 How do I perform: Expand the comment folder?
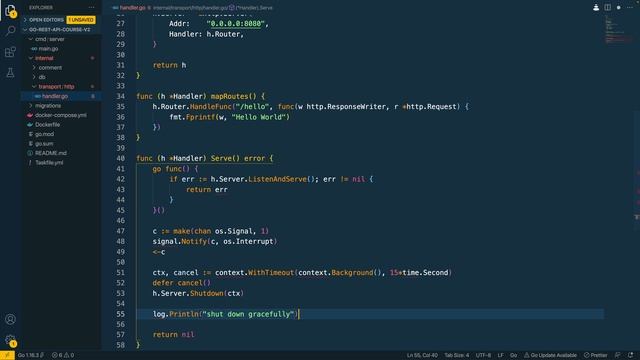tap(34, 67)
